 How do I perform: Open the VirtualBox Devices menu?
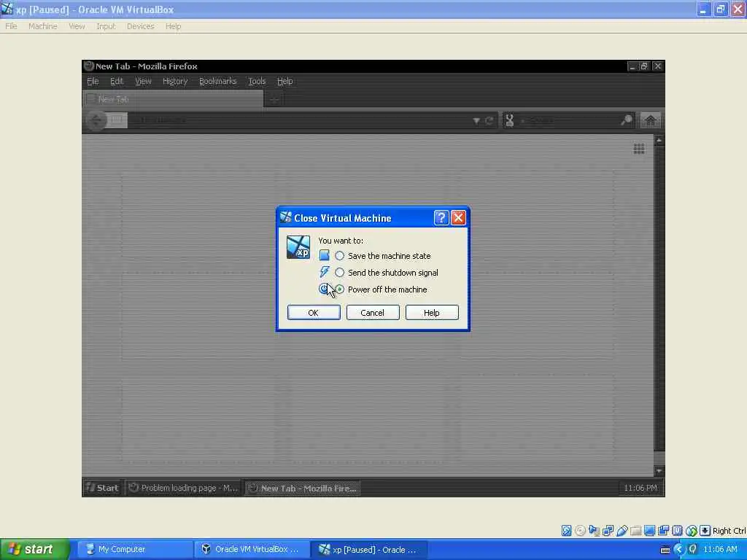tap(141, 26)
